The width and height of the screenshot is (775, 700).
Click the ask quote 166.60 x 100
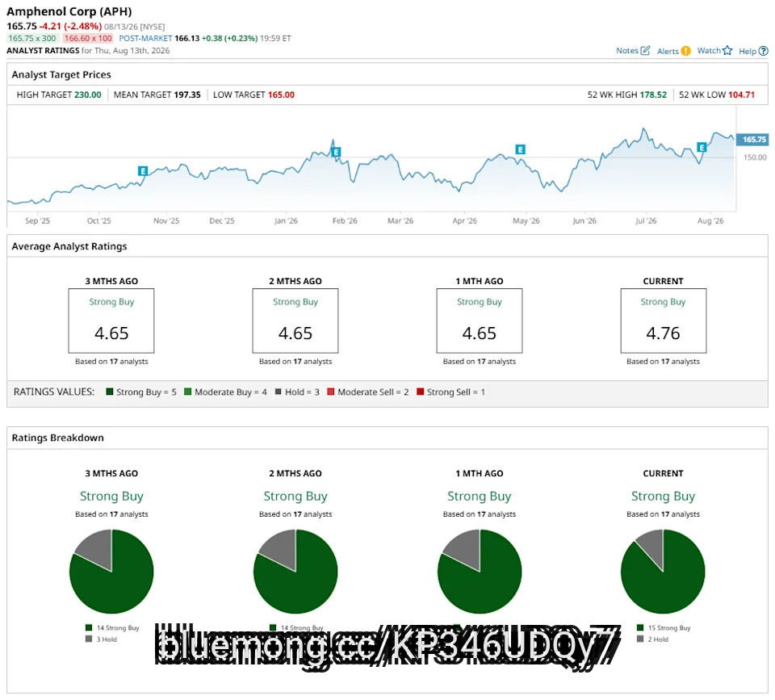pyautogui.click(x=88, y=38)
